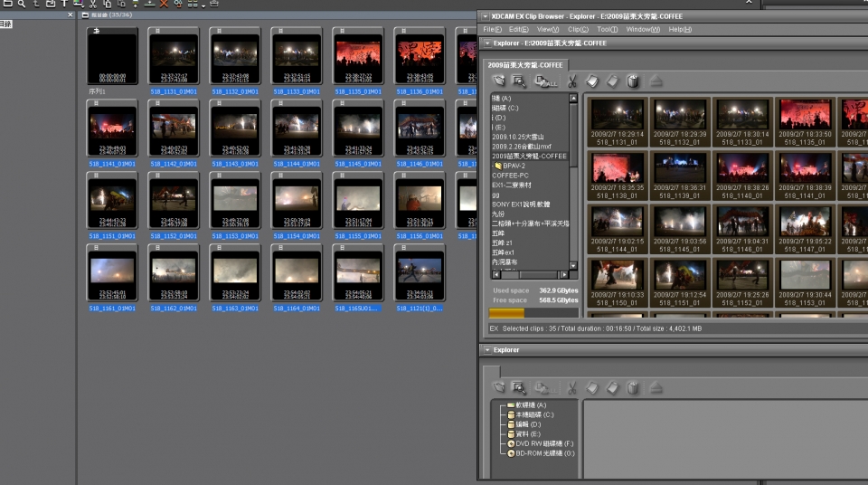The image size is (868, 485).
Task: Select the COFFEE-PC folder in the folder list
Action: click(x=509, y=175)
